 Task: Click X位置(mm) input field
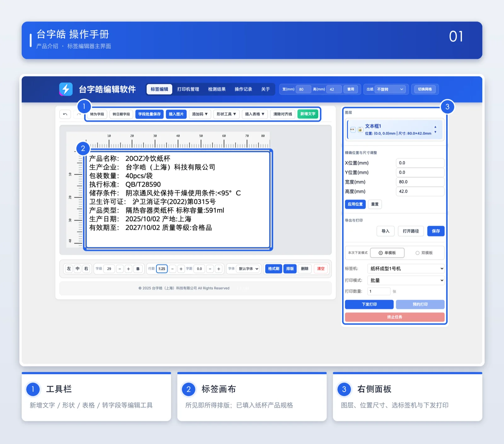[x=420, y=163]
